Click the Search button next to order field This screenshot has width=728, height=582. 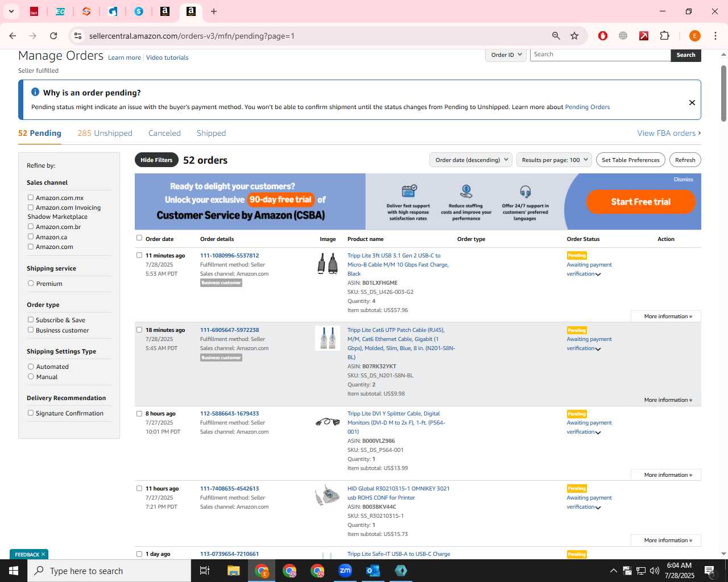tap(686, 55)
